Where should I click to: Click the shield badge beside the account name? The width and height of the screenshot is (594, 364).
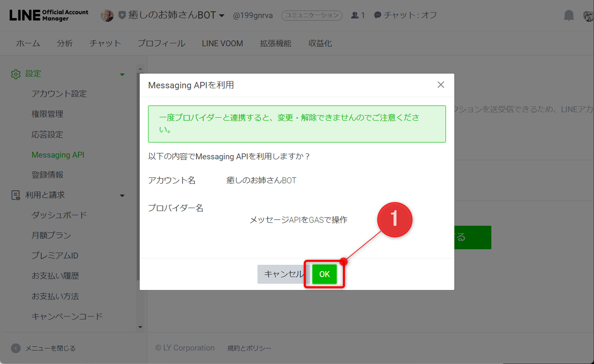click(122, 15)
